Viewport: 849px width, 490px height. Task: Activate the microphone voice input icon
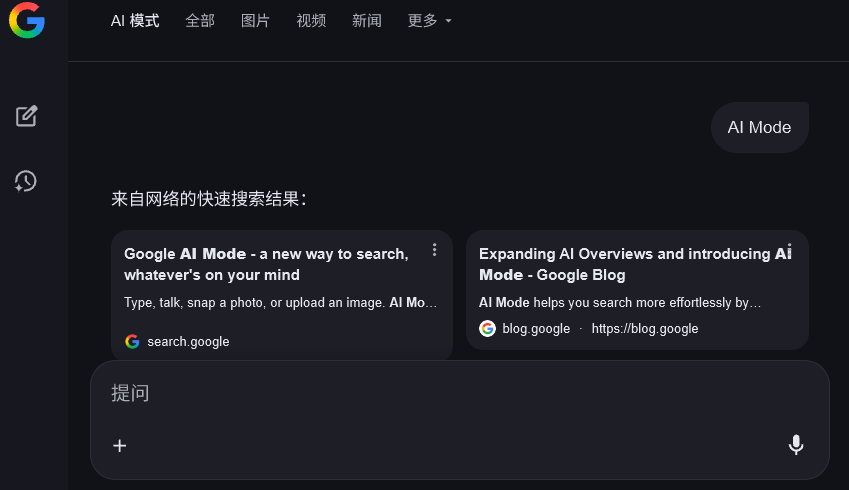(795, 445)
